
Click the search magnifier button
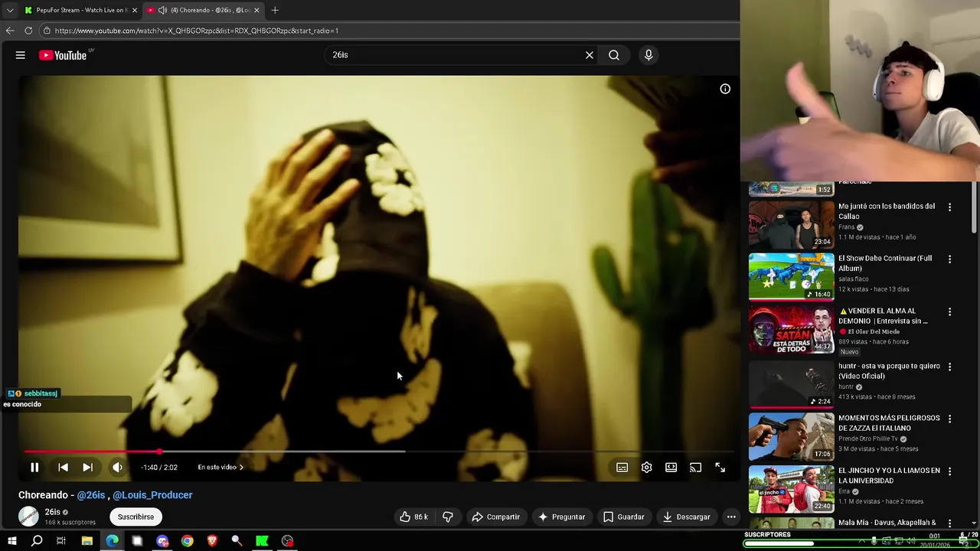click(614, 55)
